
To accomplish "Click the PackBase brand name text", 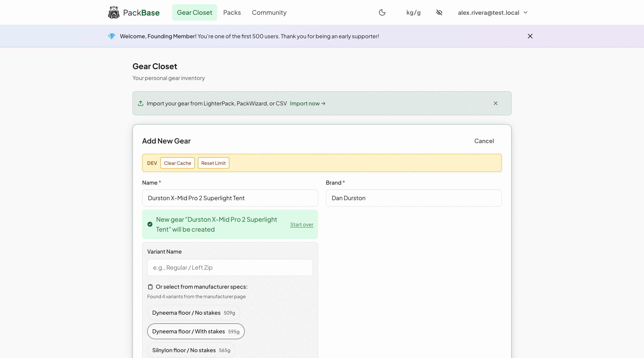I will click(141, 12).
